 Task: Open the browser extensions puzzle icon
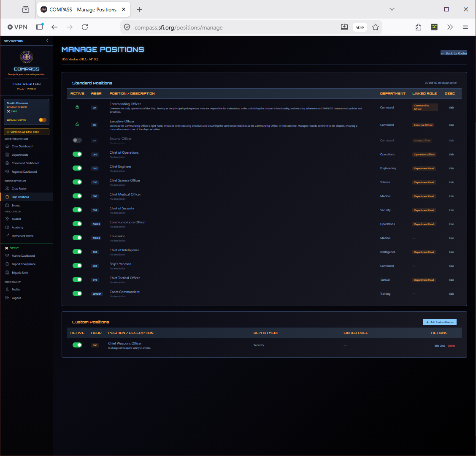[418, 27]
